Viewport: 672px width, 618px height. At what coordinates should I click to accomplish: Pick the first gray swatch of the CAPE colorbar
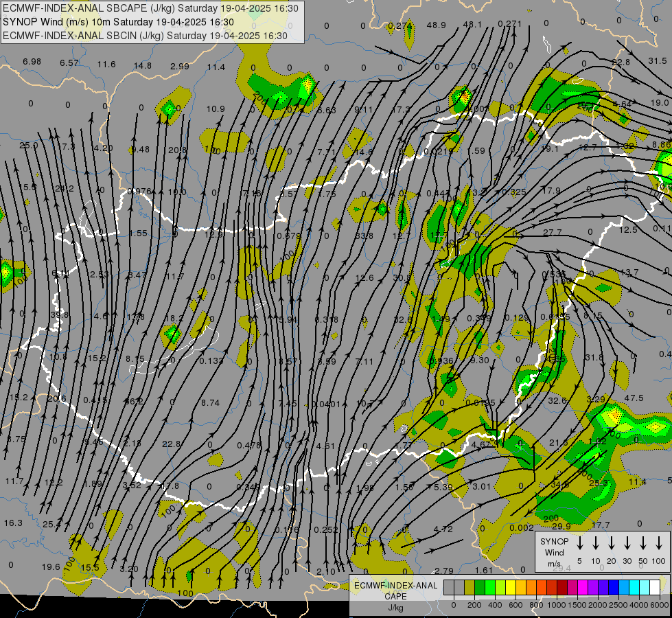point(449,587)
